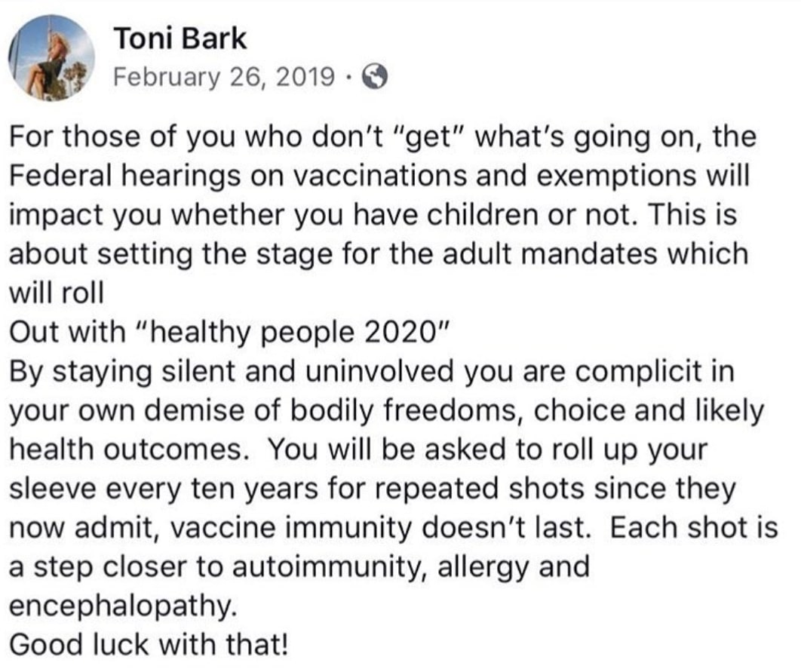Click the line "Good luck with that!"

(149, 644)
